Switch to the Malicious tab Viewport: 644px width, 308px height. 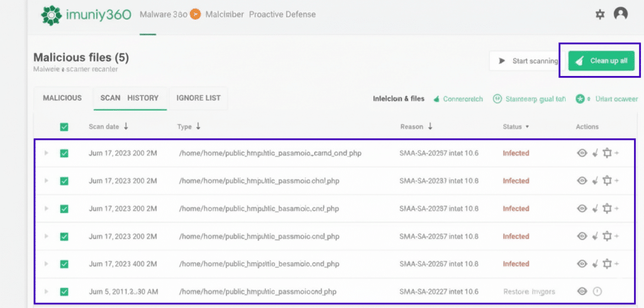click(x=62, y=98)
